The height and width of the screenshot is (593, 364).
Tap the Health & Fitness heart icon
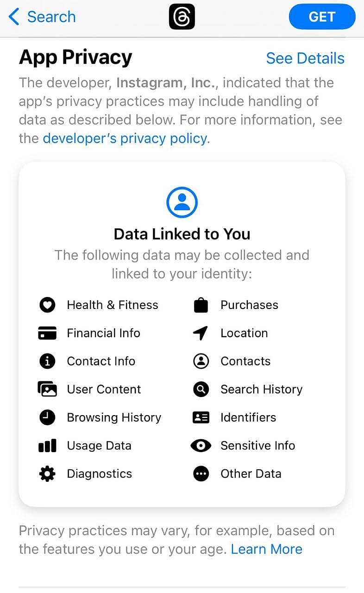click(47, 305)
